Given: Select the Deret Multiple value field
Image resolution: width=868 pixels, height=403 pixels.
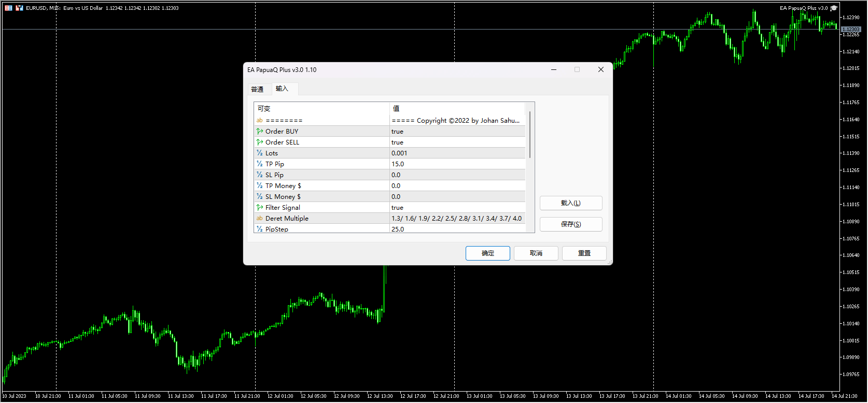Looking at the screenshot, I should [457, 219].
